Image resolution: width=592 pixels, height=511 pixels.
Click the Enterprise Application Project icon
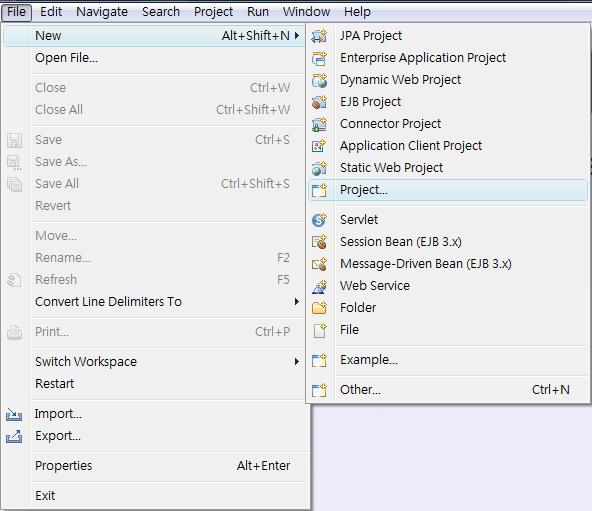[319, 58]
